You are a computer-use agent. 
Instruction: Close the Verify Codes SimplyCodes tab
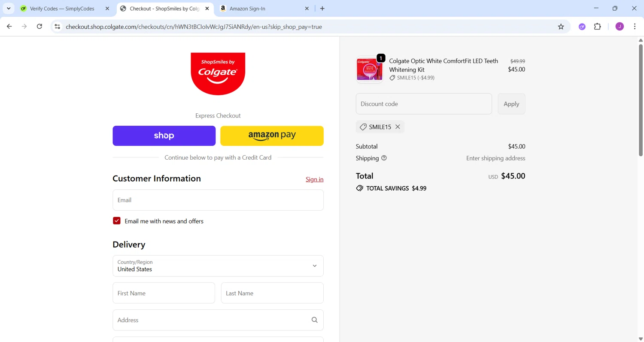pyautogui.click(x=107, y=9)
